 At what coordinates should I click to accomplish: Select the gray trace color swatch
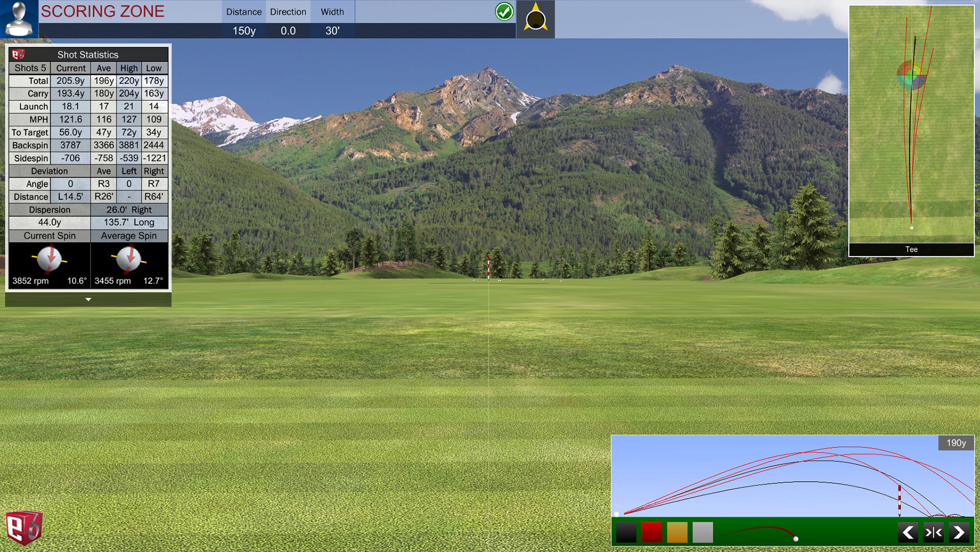point(703,532)
